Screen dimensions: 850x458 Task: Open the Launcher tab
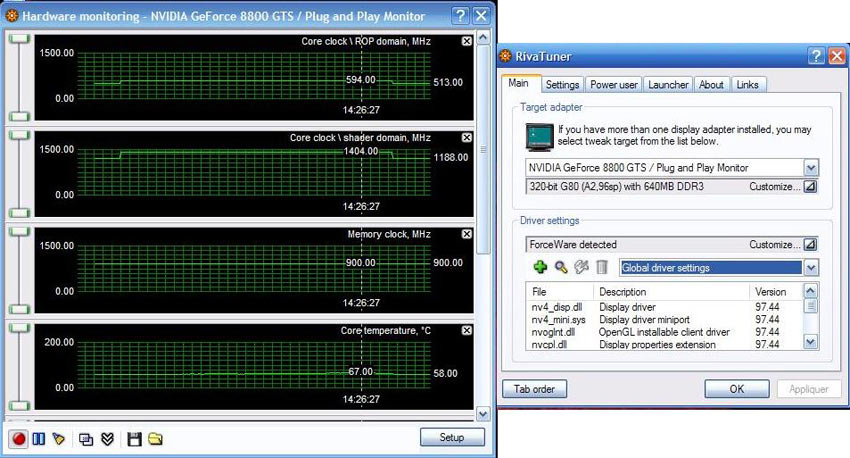click(668, 85)
